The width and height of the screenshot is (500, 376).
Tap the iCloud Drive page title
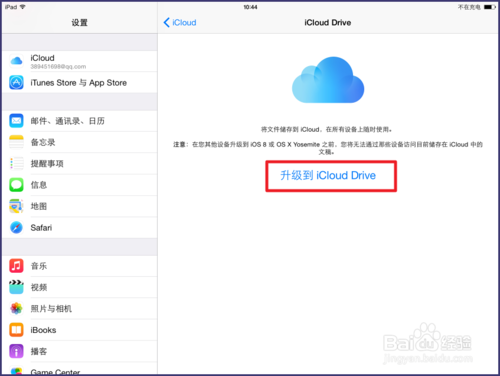[x=328, y=22]
